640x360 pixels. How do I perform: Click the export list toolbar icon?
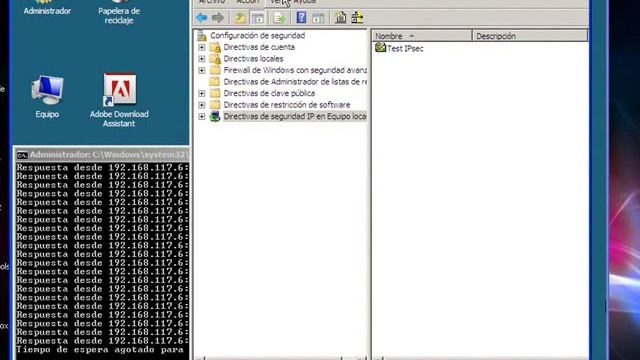click(x=280, y=18)
